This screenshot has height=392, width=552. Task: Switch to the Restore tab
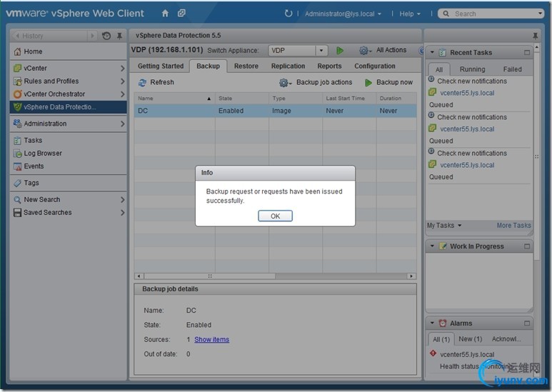coord(246,66)
